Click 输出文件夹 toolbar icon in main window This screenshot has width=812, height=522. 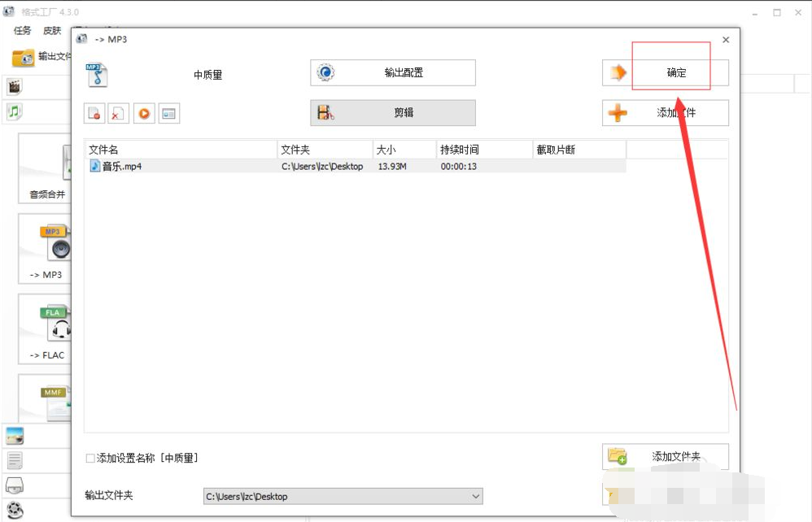(24, 58)
